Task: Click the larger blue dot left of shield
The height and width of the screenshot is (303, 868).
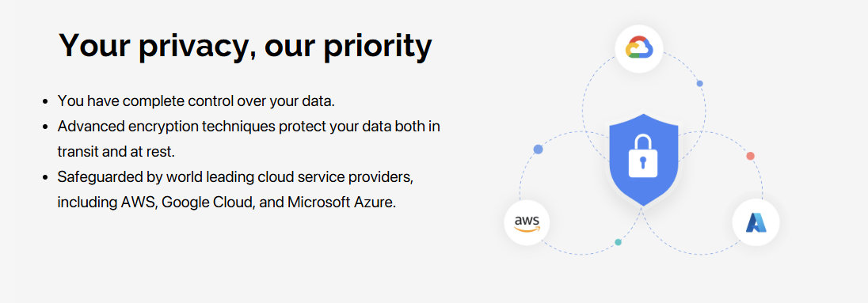Action: [538, 150]
